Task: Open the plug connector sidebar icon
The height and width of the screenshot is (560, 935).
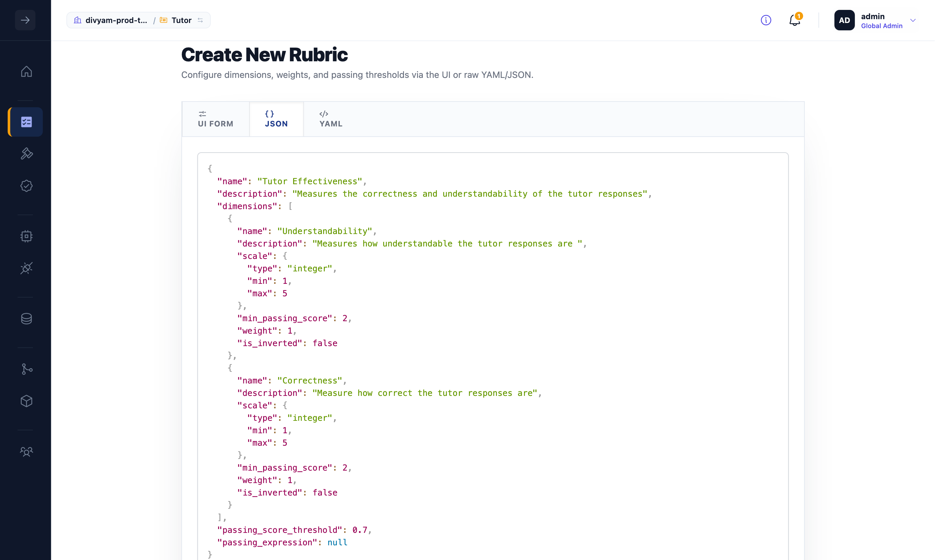Action: click(26, 268)
